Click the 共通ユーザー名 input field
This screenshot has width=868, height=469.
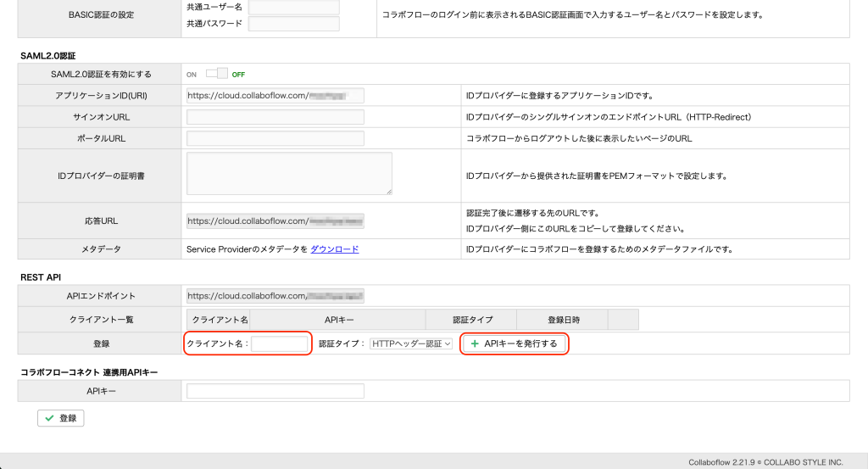(293, 8)
